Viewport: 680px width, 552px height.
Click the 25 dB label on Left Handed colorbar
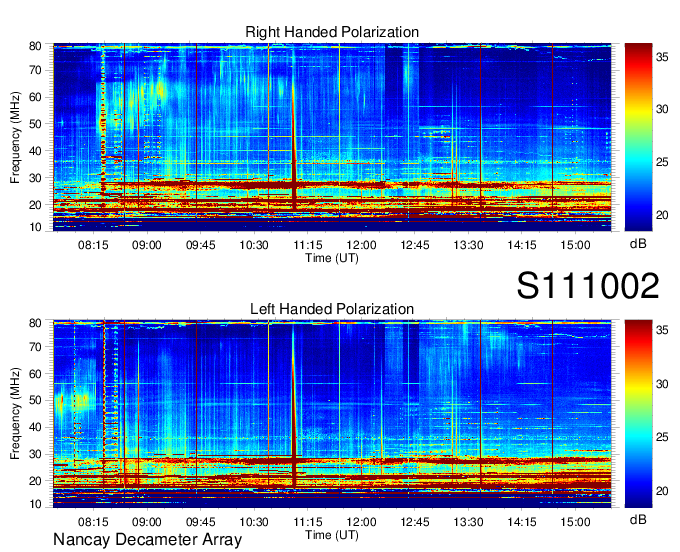663,437
